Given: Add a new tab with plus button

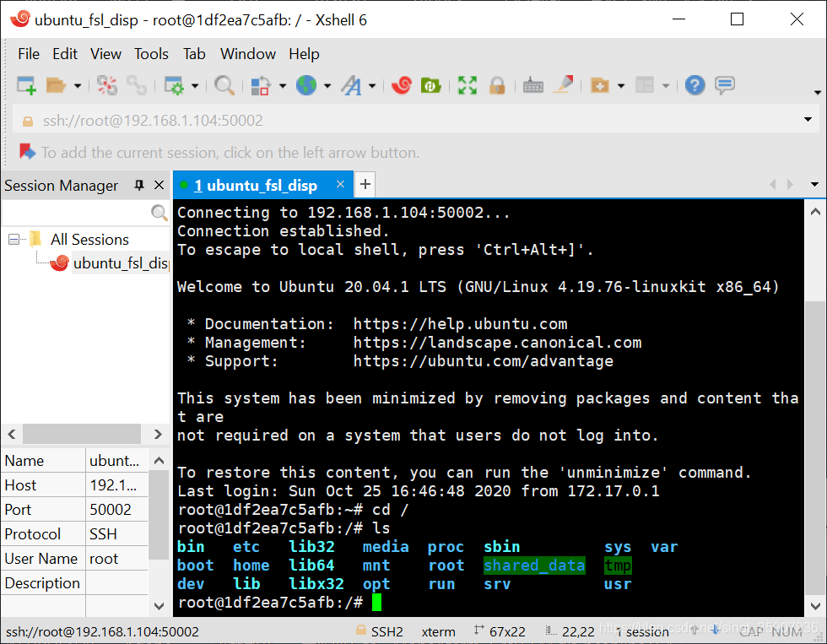Looking at the screenshot, I should click(365, 185).
